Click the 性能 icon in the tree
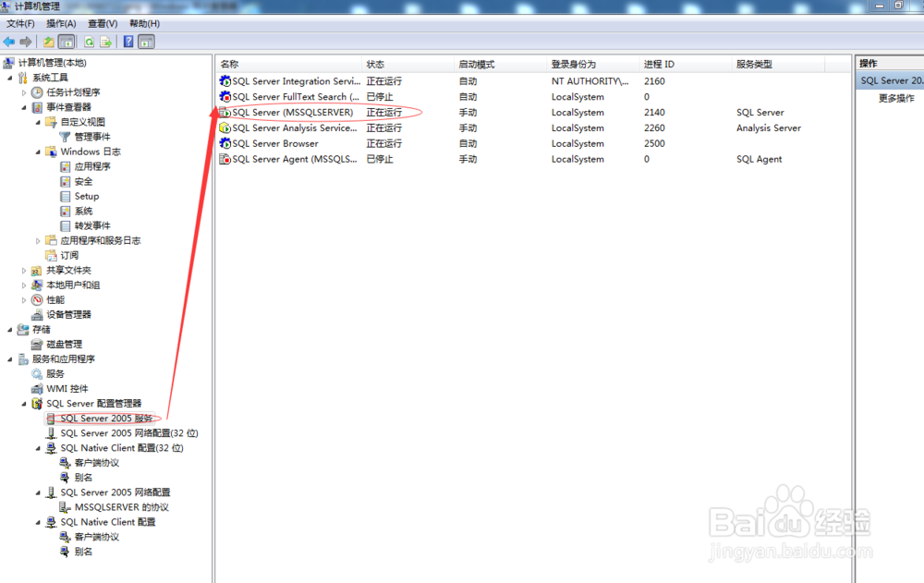The height and width of the screenshot is (583, 924). click(x=37, y=300)
